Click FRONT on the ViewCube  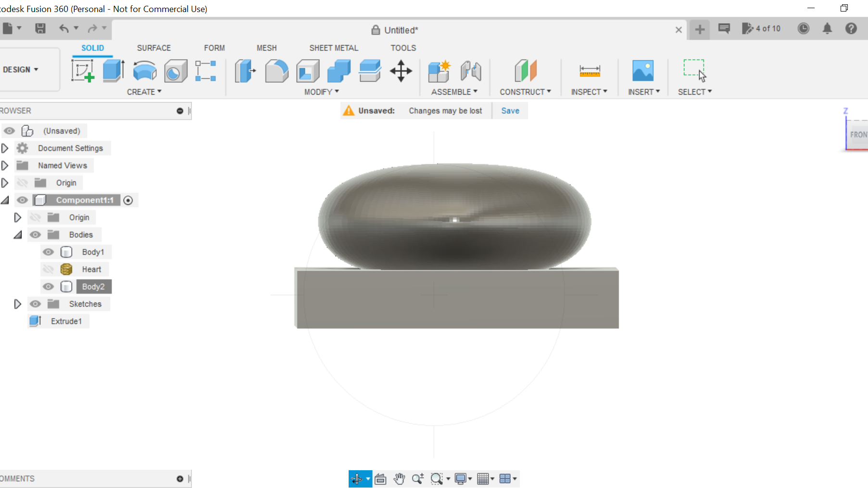click(x=860, y=135)
